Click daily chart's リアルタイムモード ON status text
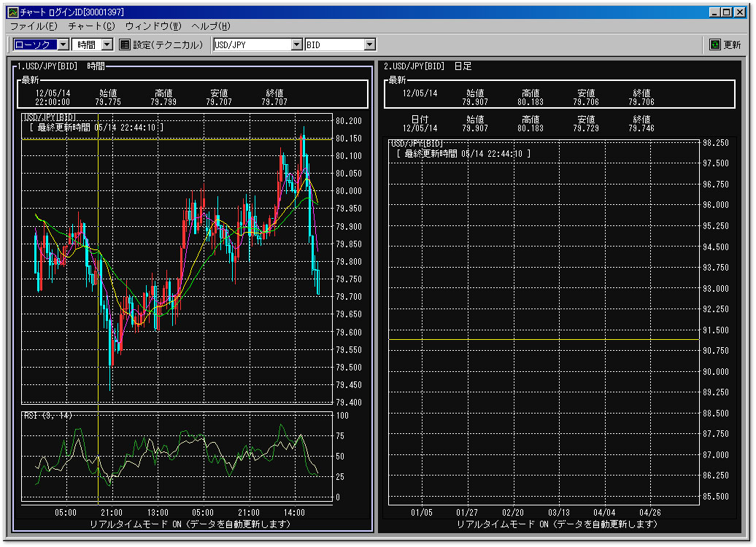The image size is (756, 547). point(557,524)
